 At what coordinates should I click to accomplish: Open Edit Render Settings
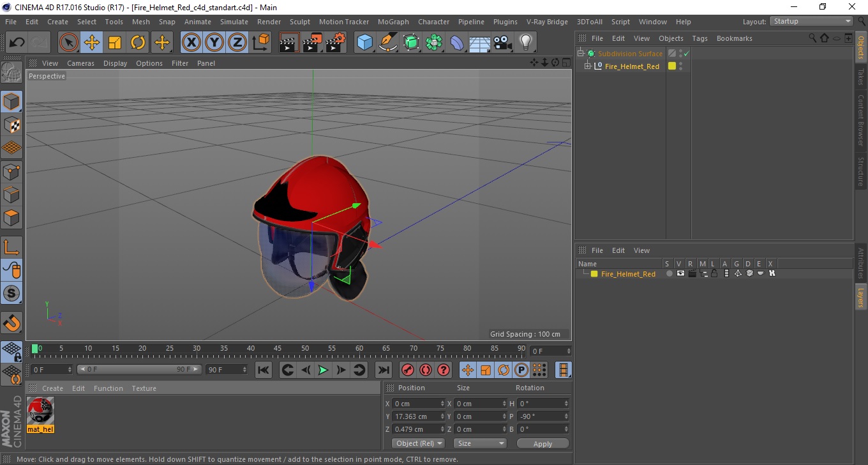[x=336, y=43]
